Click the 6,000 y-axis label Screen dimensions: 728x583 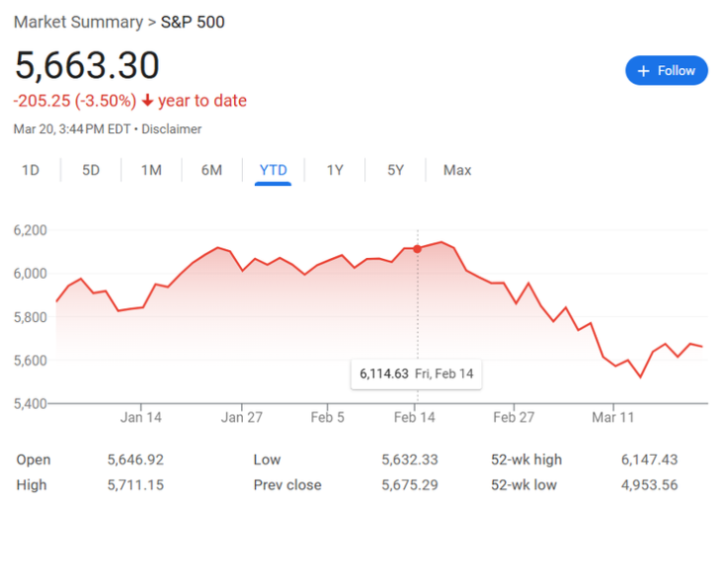[31, 273]
